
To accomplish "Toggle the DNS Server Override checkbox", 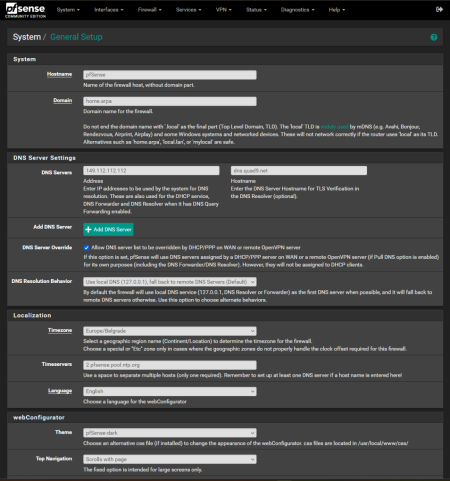I will click(x=86, y=248).
